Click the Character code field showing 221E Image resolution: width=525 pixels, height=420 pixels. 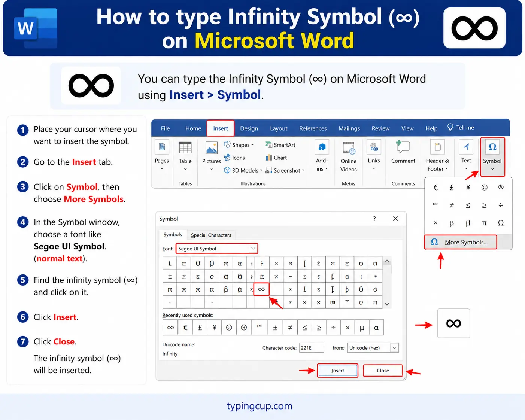[311, 348]
